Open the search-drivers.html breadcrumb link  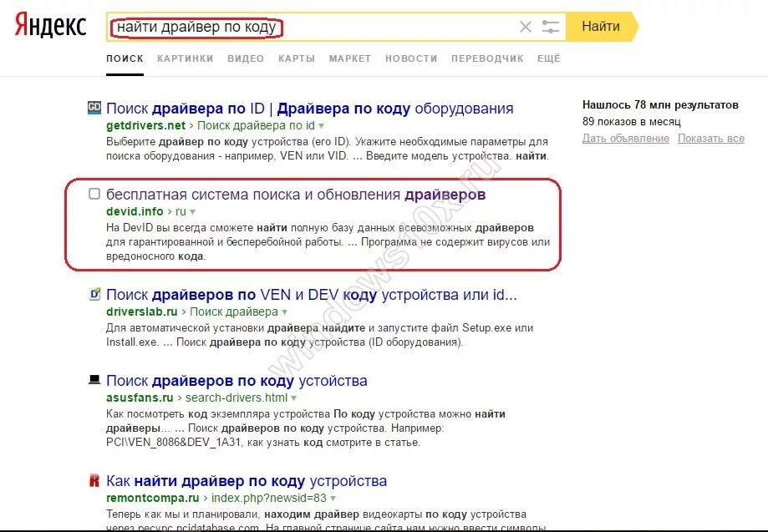tap(237, 398)
